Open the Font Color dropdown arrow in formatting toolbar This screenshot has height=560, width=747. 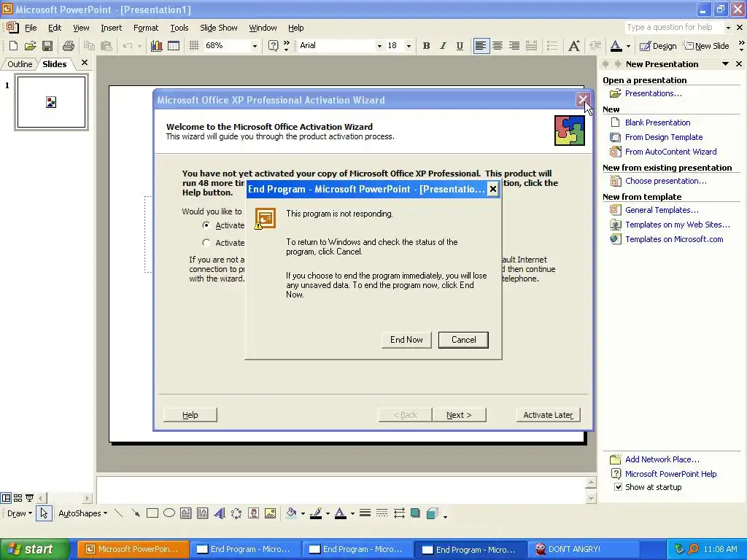pyautogui.click(x=628, y=46)
